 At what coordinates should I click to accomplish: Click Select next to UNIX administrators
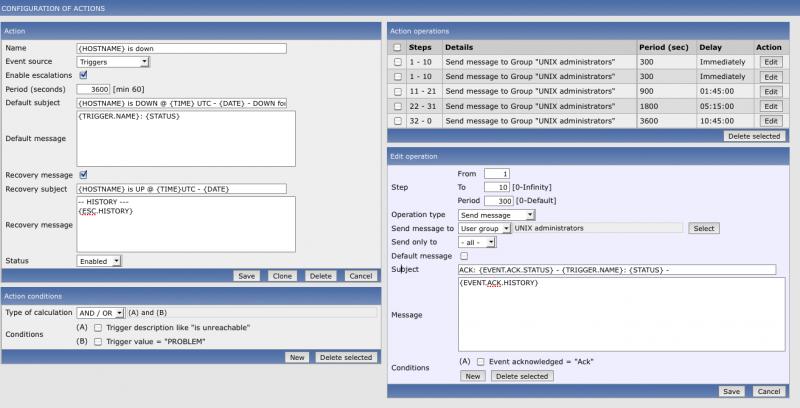pyautogui.click(x=704, y=228)
